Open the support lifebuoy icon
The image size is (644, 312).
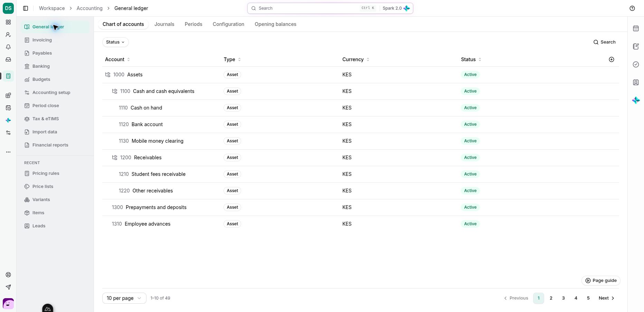tap(8, 275)
